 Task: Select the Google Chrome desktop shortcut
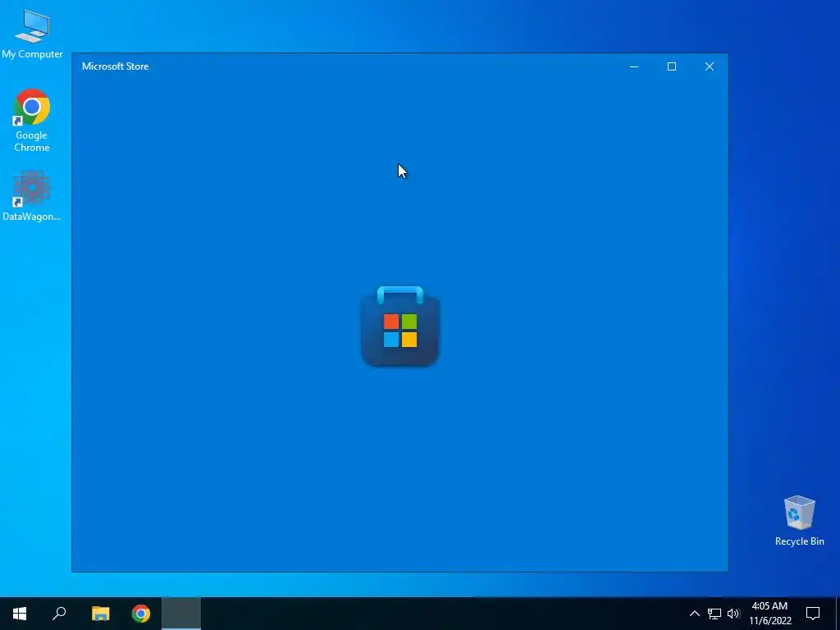point(32,121)
